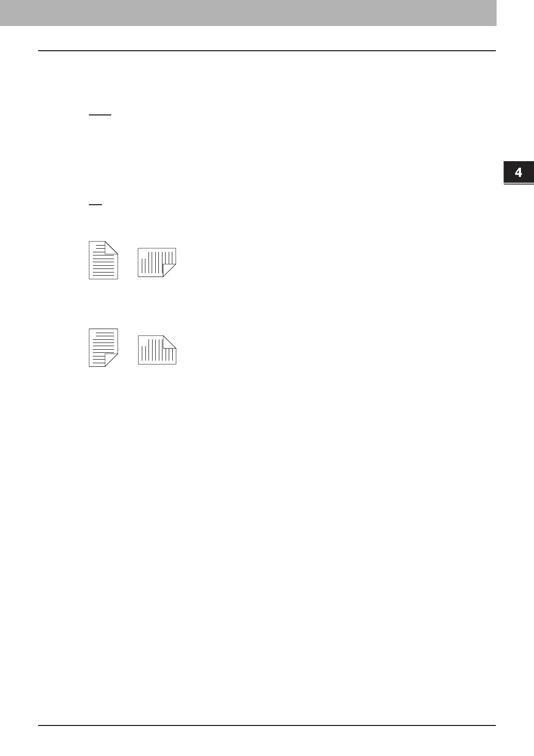Screen dimensions: 534x756
Task: Click the gray header bar at page top
Action: pyautogui.click(x=248, y=13)
